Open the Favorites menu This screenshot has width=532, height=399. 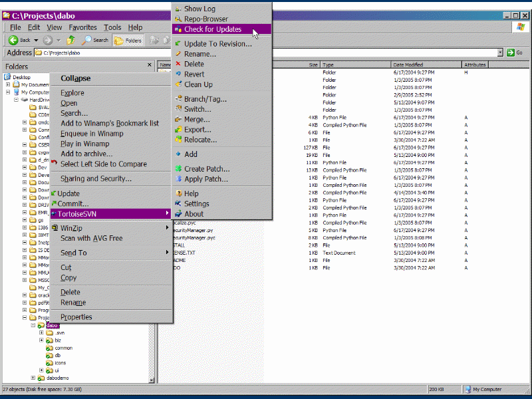click(x=82, y=27)
